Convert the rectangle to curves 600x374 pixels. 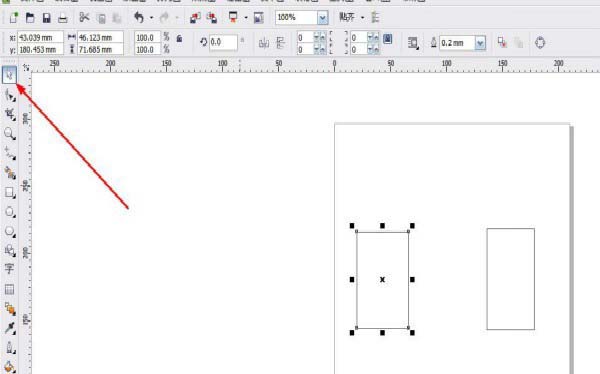[x=540, y=42]
